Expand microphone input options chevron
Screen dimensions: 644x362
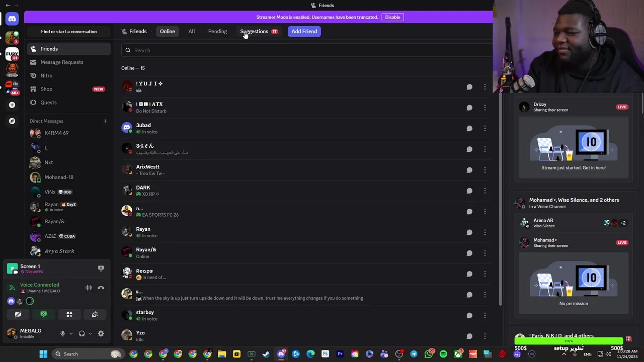pos(71,333)
